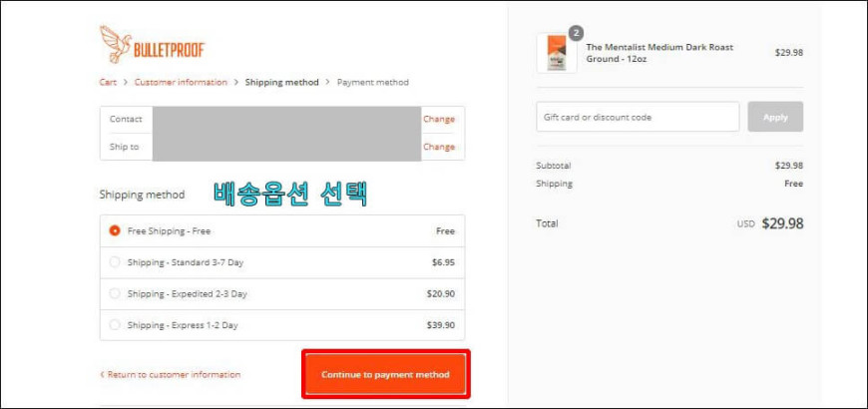Click the coffee product thumbnail image
868x409 pixels.
[556, 53]
